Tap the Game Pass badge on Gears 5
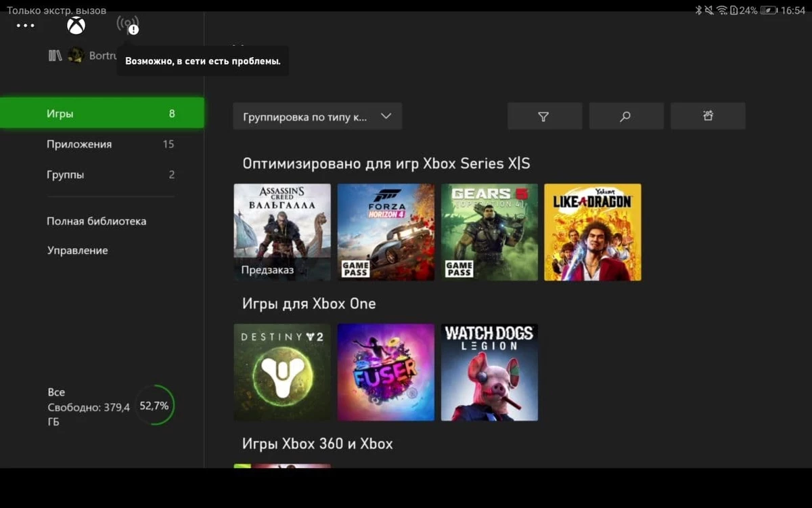The width and height of the screenshot is (812, 508). tap(459, 268)
